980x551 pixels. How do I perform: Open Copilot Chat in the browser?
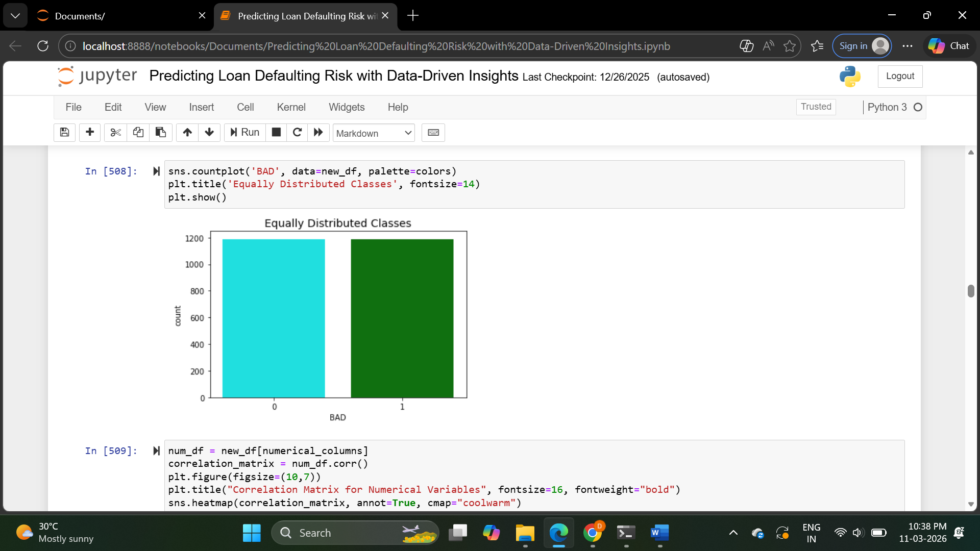pyautogui.click(x=949, y=46)
